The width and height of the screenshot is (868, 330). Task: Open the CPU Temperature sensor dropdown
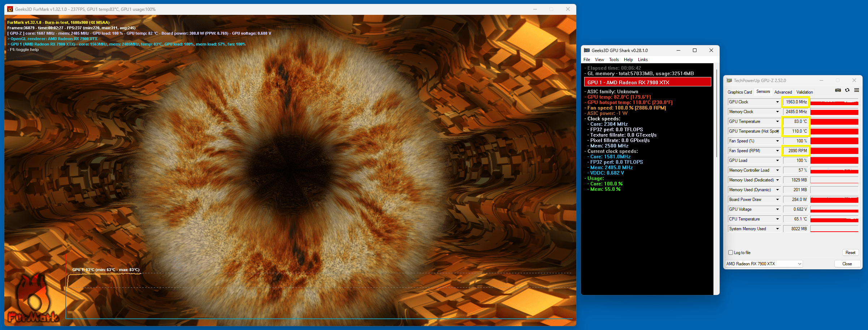[x=777, y=219]
